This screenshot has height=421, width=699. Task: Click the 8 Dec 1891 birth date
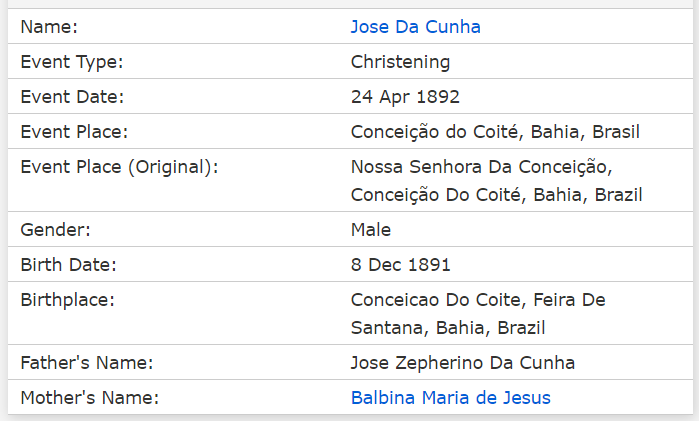click(400, 265)
